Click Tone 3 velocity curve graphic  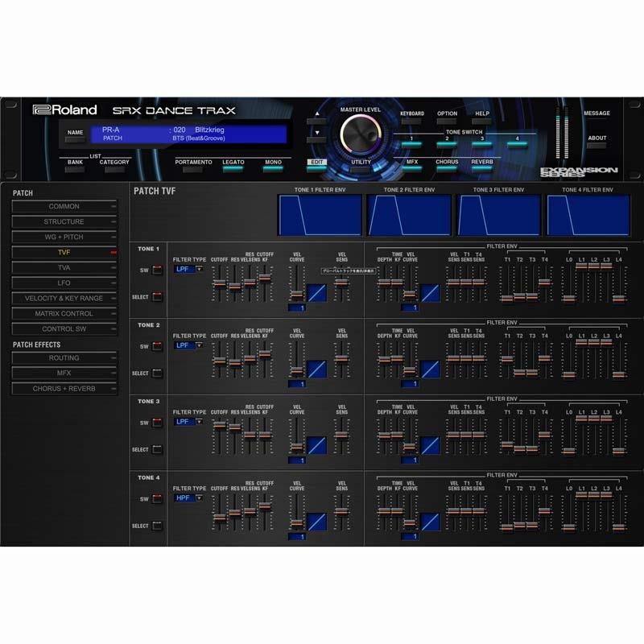click(316, 446)
